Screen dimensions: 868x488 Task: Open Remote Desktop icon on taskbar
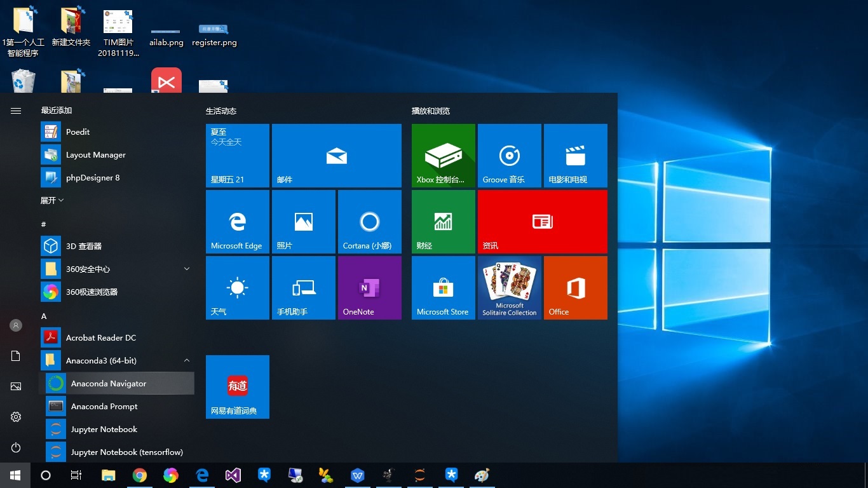[x=295, y=475]
